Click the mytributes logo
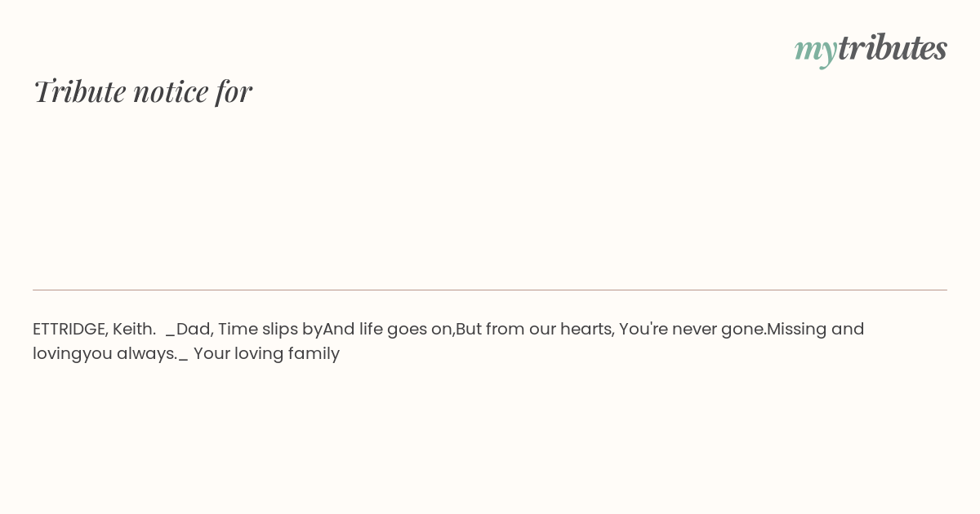The width and height of the screenshot is (980, 514). (x=871, y=48)
